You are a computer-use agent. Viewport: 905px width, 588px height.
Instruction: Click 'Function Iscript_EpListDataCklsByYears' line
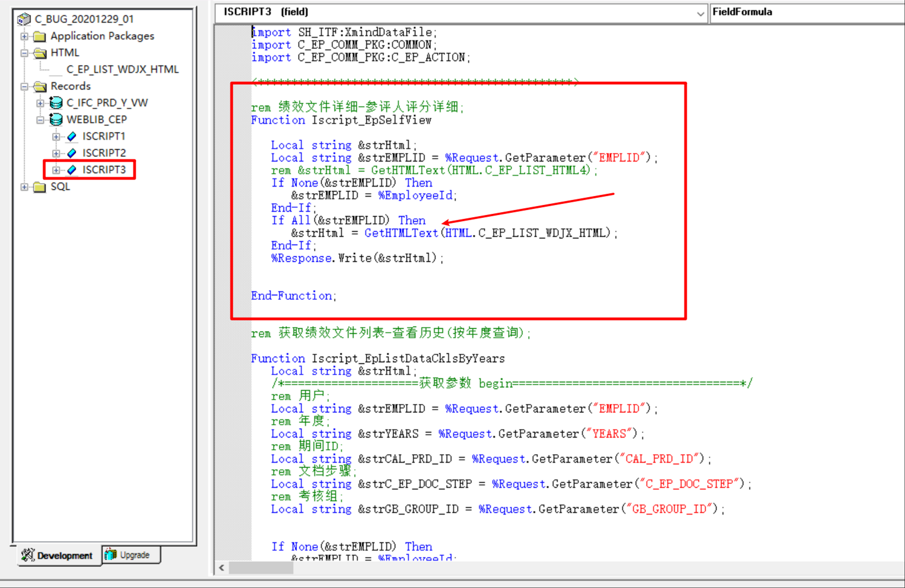(x=378, y=358)
